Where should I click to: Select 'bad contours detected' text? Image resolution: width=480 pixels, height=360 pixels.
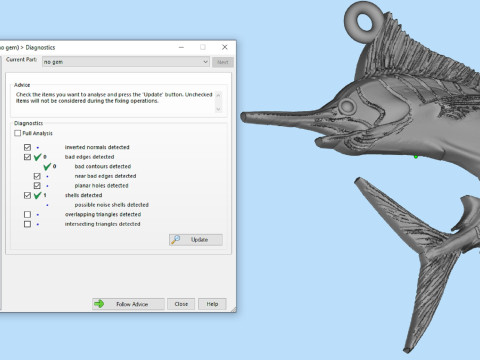(103, 166)
